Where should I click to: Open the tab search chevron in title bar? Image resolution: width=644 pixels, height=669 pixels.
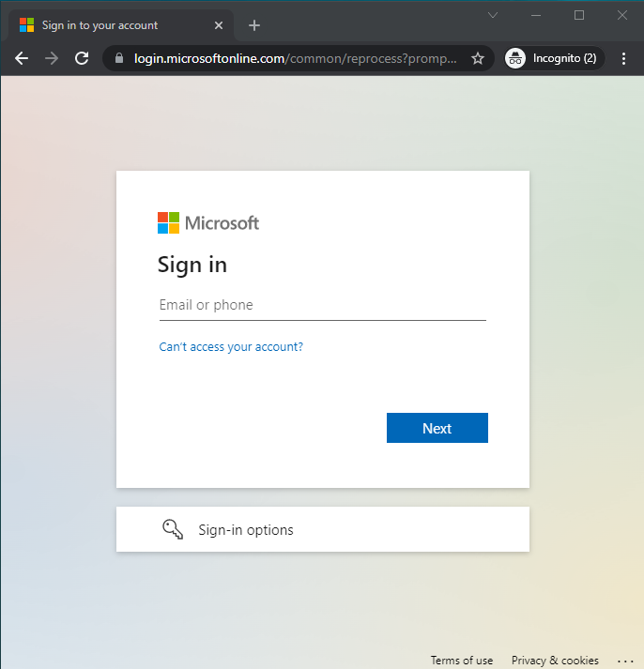pyautogui.click(x=493, y=15)
